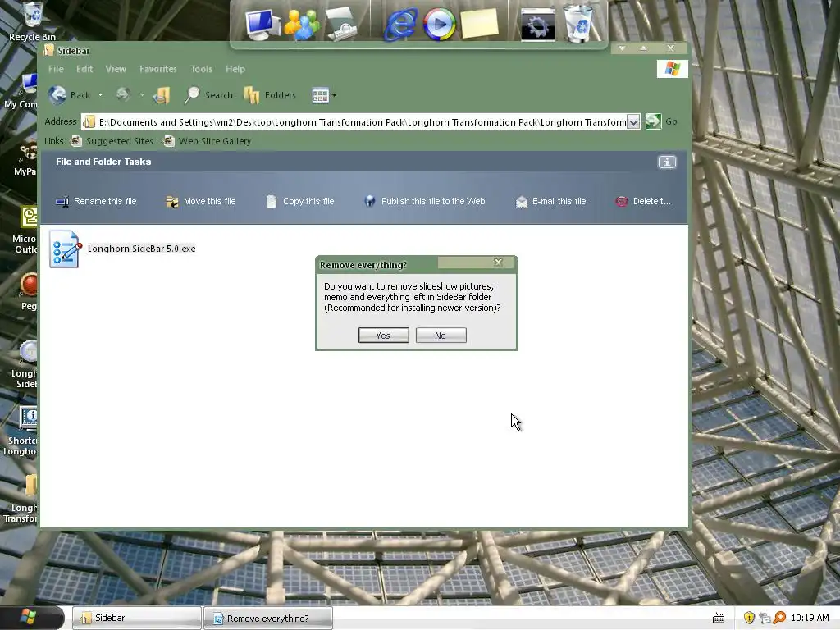
Task: Open the Views dropdown button
Action: [x=323, y=95]
